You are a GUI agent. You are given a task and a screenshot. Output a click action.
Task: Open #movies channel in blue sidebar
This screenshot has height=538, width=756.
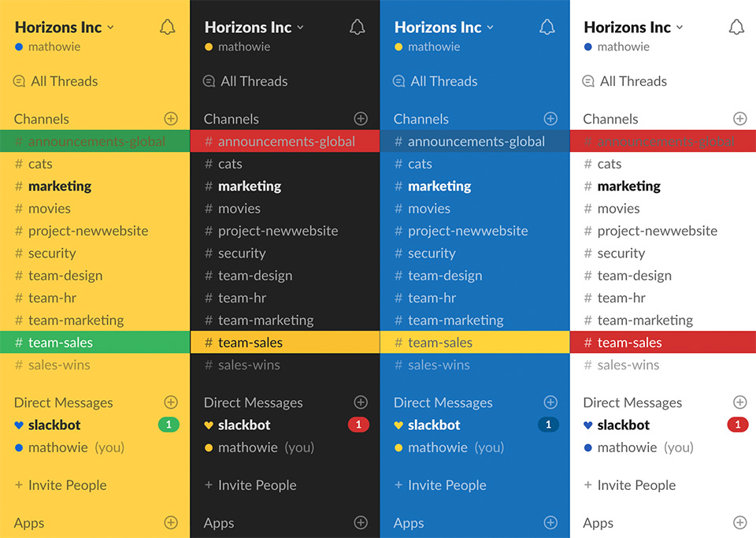tap(475, 209)
